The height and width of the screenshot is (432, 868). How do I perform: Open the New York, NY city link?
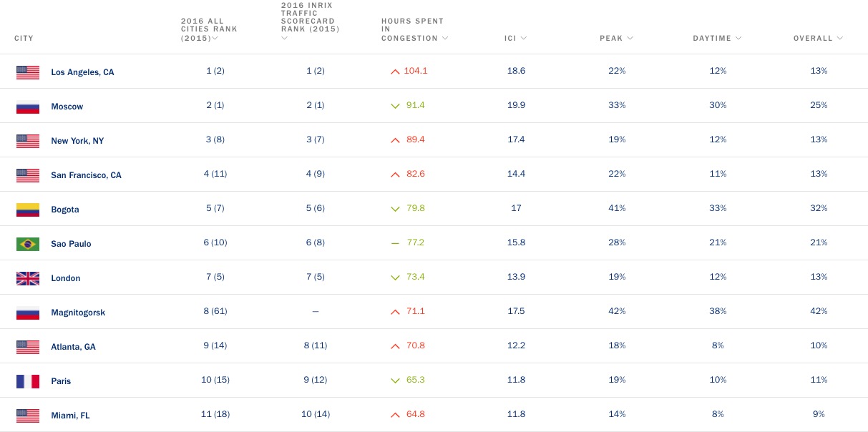coord(77,141)
